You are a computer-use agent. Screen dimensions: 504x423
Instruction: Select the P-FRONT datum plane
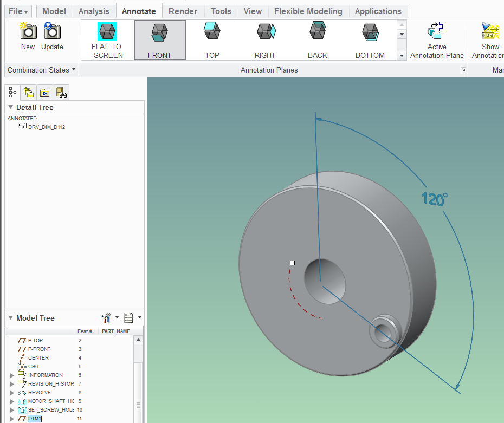point(39,349)
